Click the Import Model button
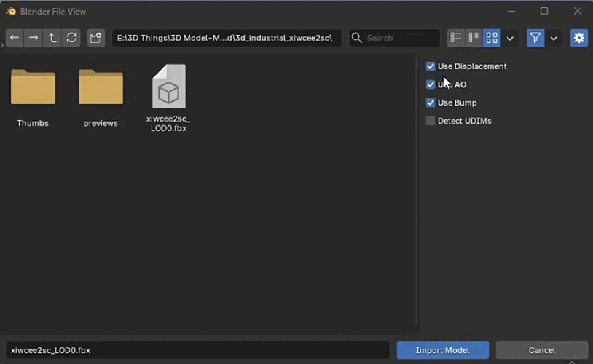The width and height of the screenshot is (593, 364). click(442, 350)
